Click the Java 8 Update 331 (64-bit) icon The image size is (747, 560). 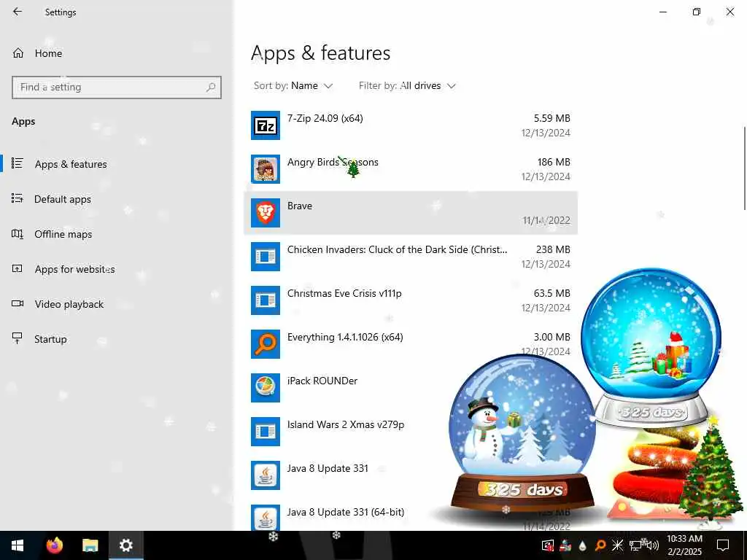[x=266, y=518]
